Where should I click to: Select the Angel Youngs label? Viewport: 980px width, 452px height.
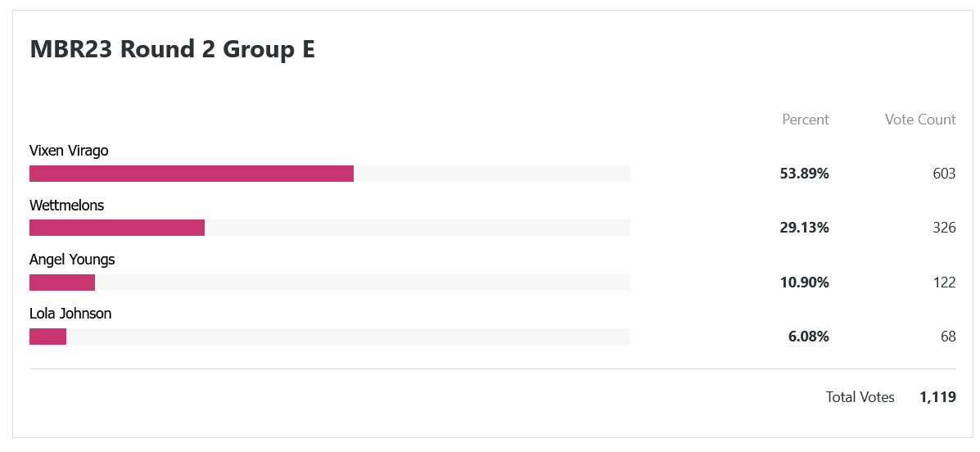[x=72, y=260]
